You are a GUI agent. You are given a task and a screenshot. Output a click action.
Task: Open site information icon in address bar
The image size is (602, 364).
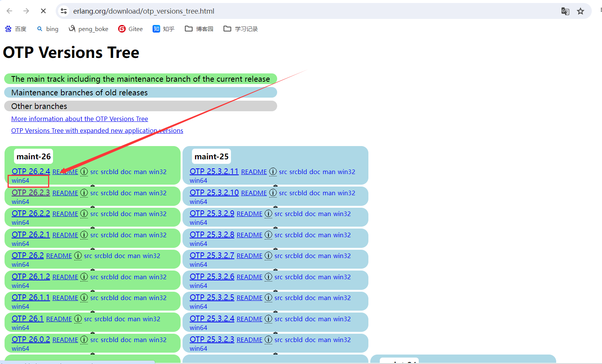(64, 11)
